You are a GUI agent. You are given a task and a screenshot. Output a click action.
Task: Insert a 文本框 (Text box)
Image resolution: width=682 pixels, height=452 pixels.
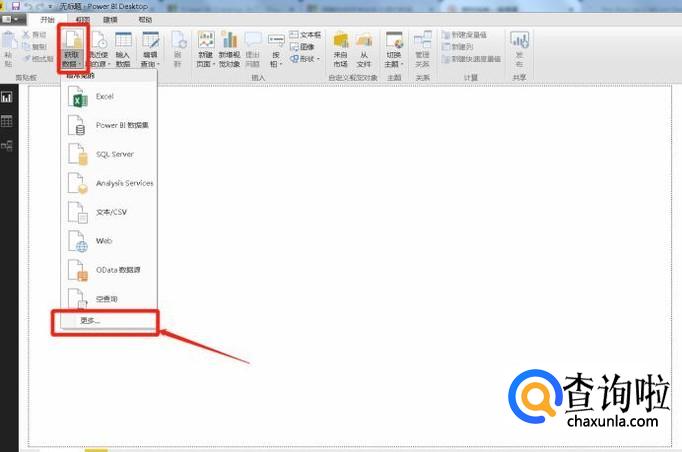click(305, 34)
